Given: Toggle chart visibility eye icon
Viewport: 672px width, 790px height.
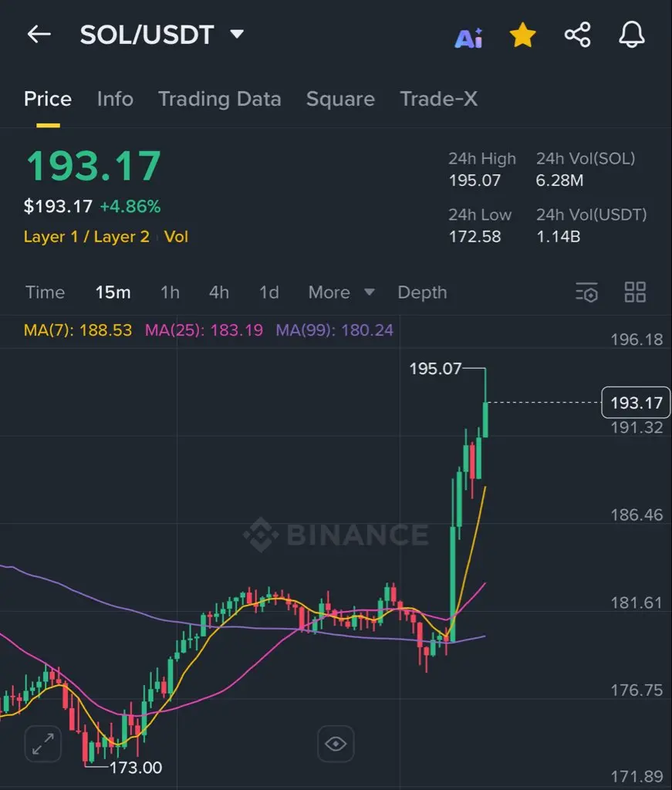Looking at the screenshot, I should [336, 744].
